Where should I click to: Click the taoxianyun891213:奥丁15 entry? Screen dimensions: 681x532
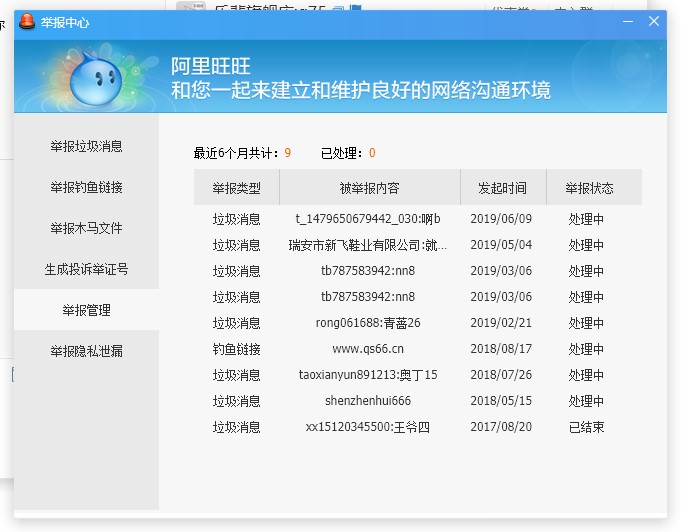point(368,375)
